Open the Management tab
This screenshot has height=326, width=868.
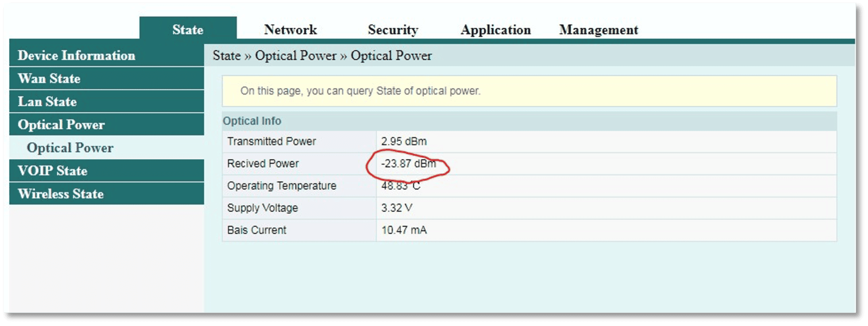(x=598, y=29)
